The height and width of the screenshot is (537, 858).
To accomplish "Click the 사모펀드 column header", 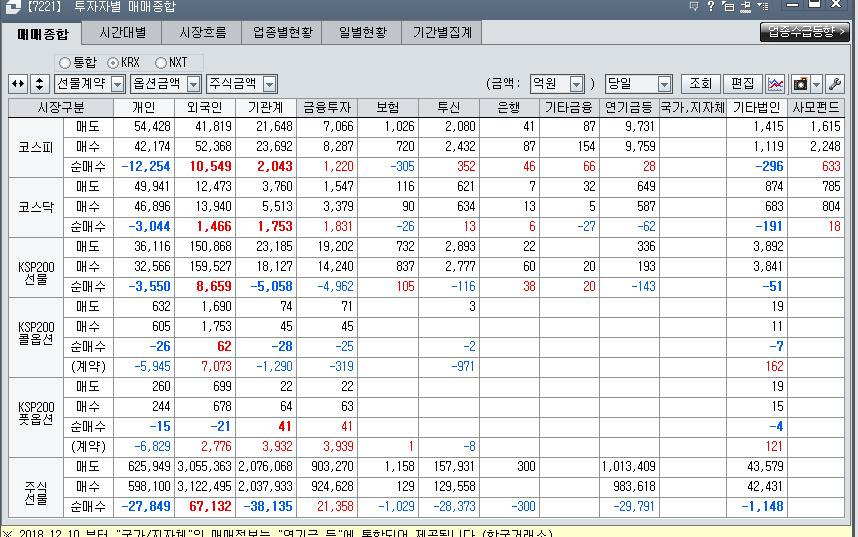I will 816,107.
